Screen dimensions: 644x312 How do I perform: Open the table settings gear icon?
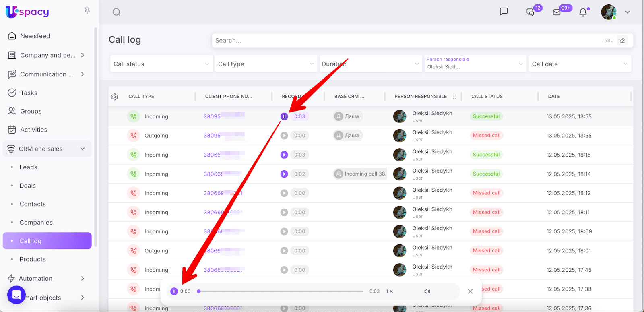115,97
